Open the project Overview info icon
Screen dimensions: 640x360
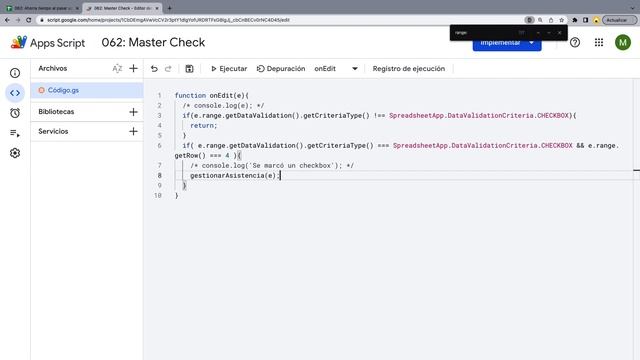tap(15, 73)
